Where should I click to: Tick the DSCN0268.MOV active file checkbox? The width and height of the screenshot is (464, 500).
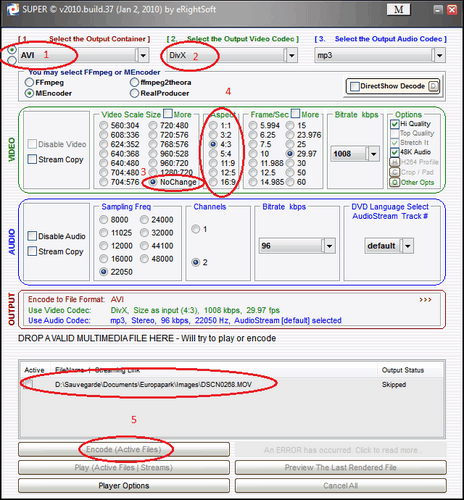point(28,384)
